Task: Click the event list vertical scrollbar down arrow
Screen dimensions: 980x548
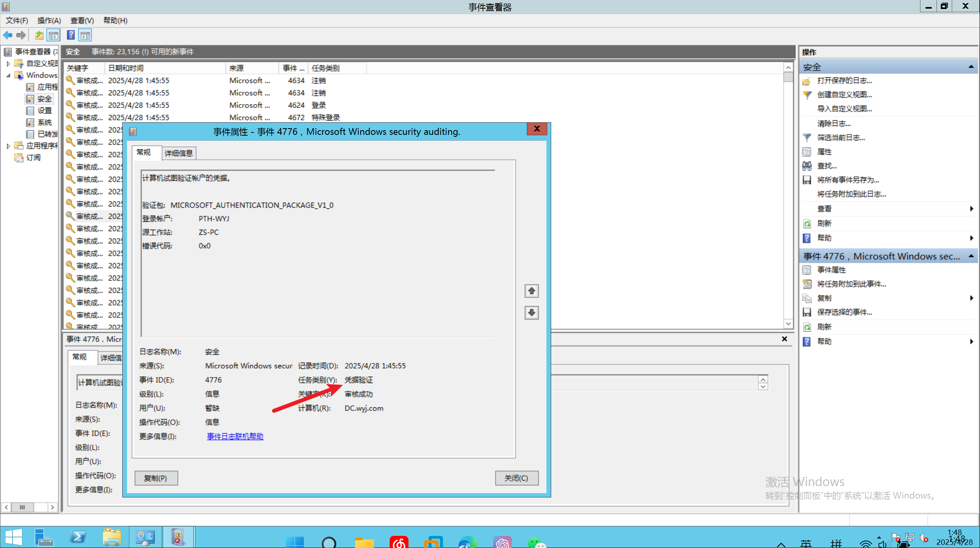Action: pyautogui.click(x=788, y=323)
